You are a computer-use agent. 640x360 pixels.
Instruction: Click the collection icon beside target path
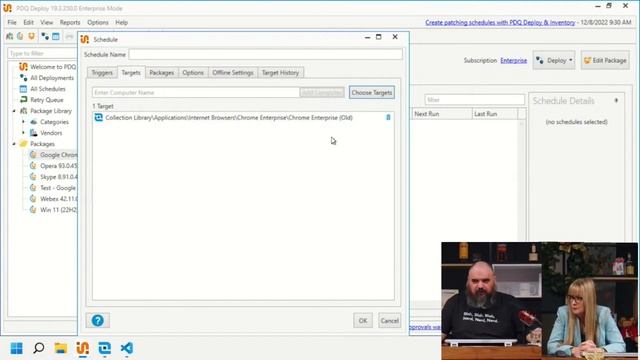click(x=98, y=118)
